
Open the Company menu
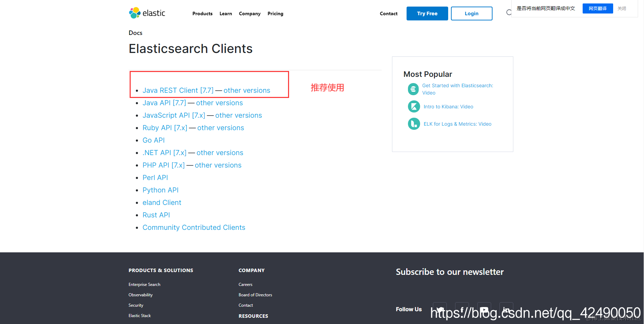pyautogui.click(x=250, y=13)
